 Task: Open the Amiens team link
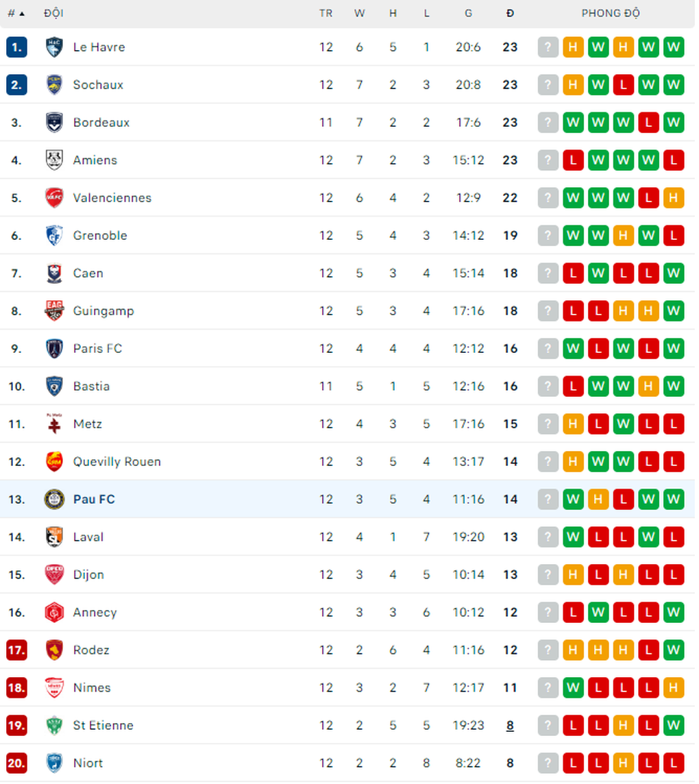95,160
